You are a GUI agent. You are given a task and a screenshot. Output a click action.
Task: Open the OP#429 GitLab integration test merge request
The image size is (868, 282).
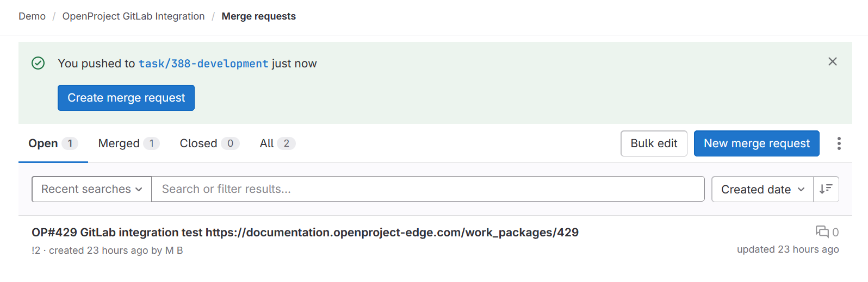[305, 233]
